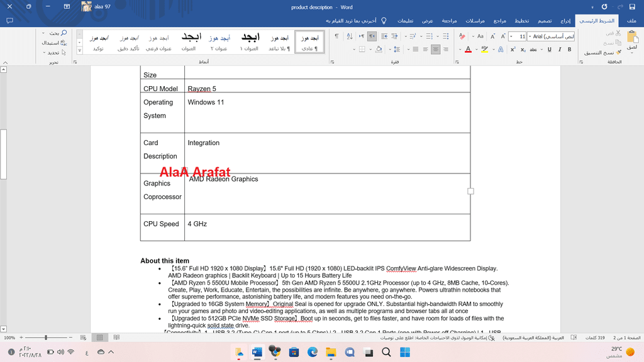Toggle subscript formatting
644x362 pixels.
[523, 50]
